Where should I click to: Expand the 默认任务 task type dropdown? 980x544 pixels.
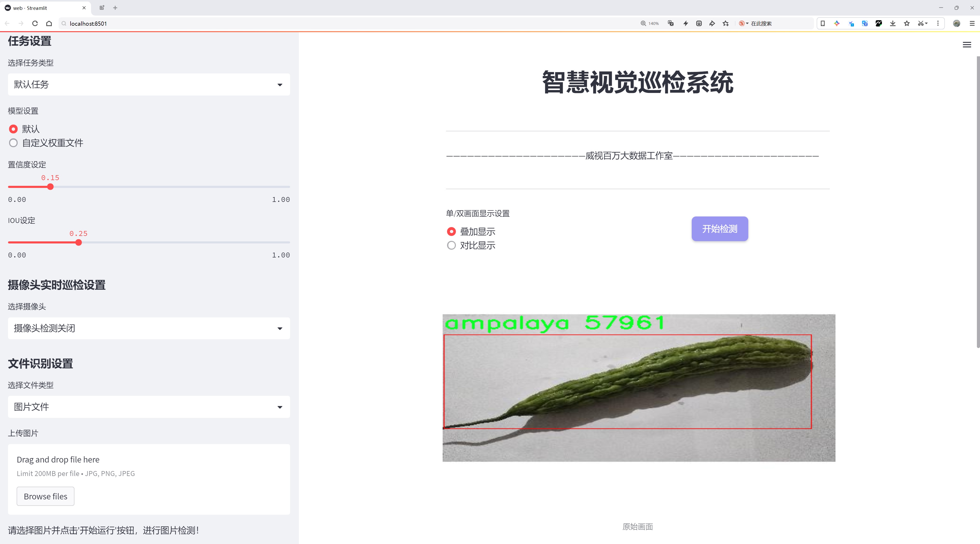tap(149, 84)
